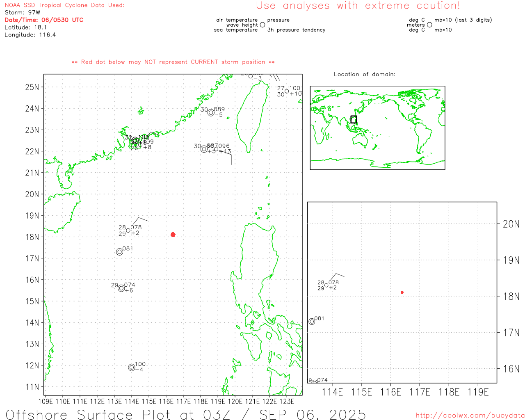Click the 'Storm: 97W' text

click(23, 13)
